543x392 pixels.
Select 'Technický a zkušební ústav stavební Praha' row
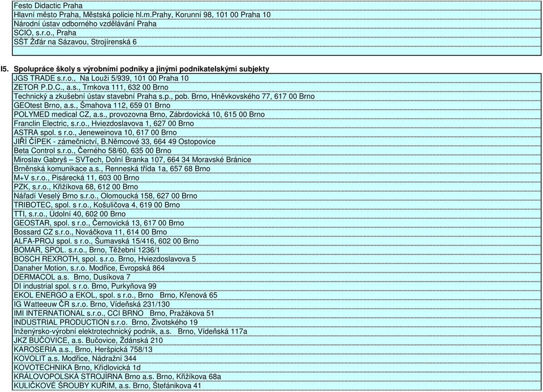tap(277, 96)
